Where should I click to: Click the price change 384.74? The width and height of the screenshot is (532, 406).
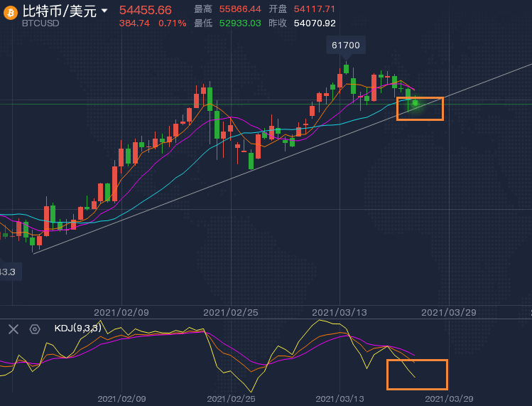pos(134,23)
